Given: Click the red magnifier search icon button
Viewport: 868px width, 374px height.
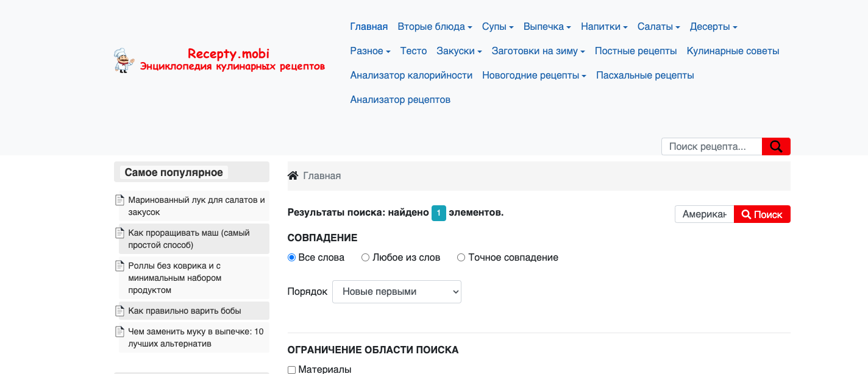Looking at the screenshot, I should click(775, 146).
